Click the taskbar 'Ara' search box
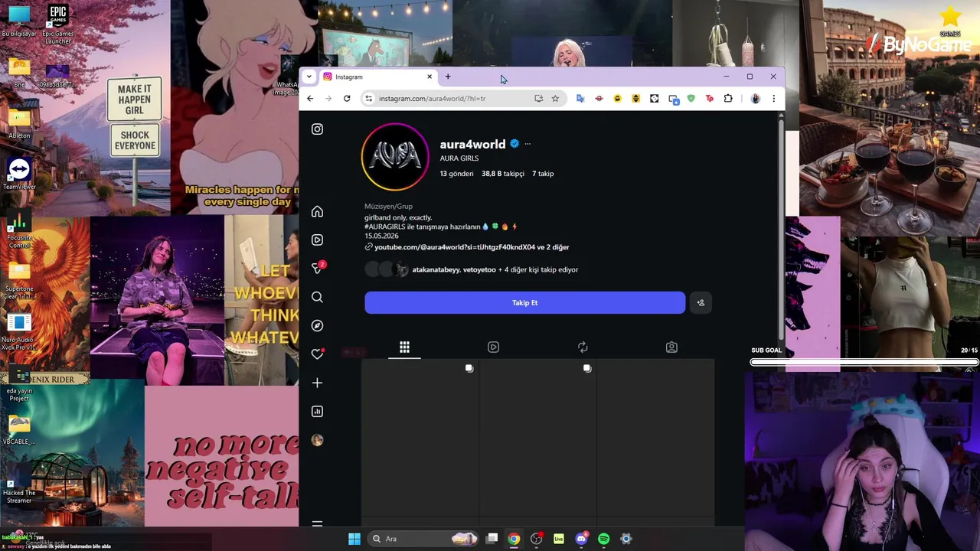This screenshot has height=551, width=980. 424,539
